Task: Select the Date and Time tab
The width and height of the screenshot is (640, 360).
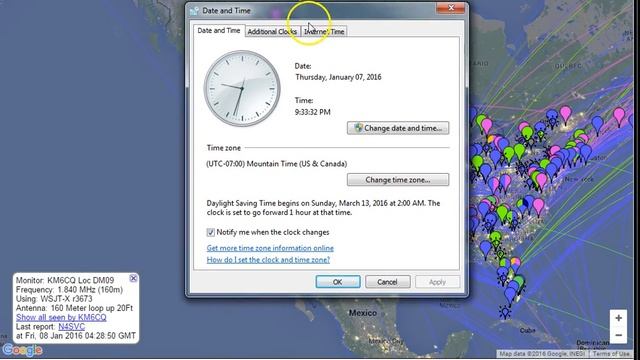Action: (219, 31)
